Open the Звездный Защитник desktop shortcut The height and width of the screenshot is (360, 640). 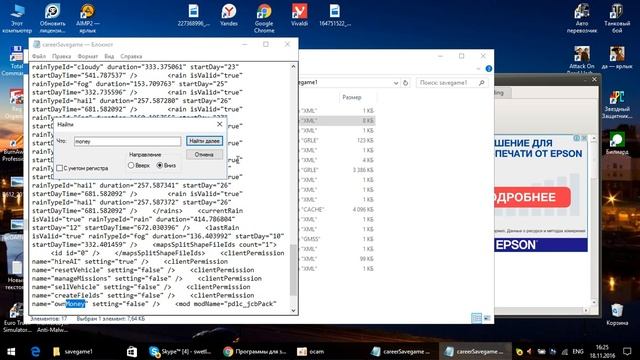coord(617,104)
